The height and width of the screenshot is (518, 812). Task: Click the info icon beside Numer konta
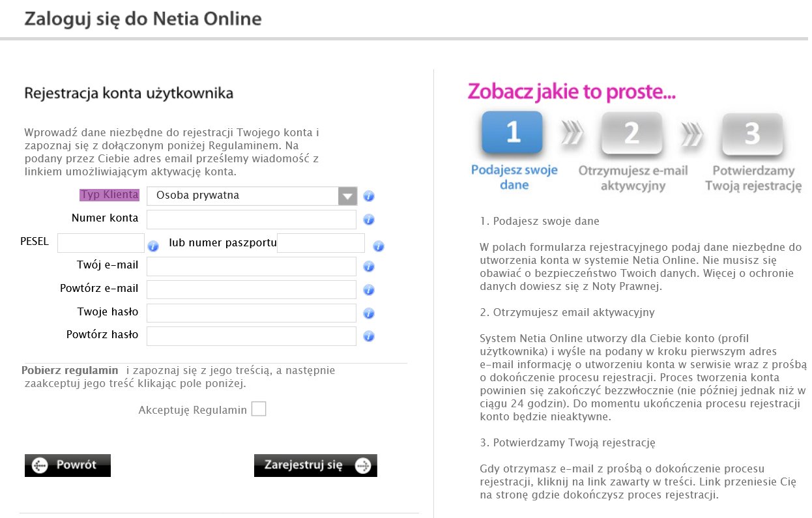369,220
